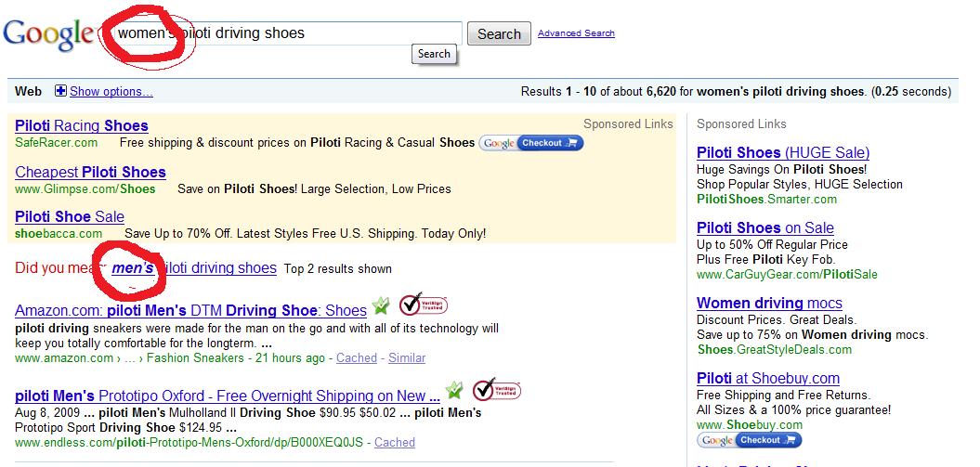Click the men's piloti driving shoes suggestion
980x467 pixels.
[194, 267]
